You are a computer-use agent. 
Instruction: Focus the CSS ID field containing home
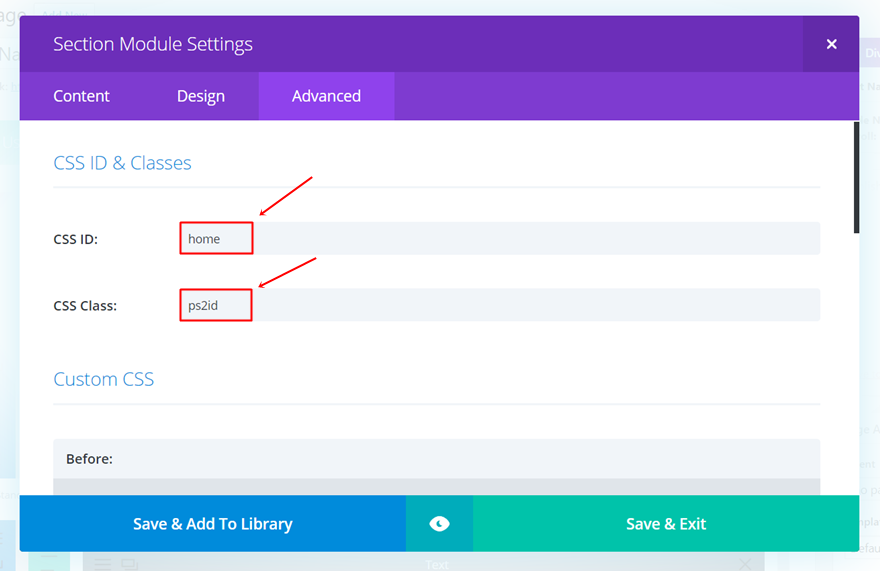tap(500, 239)
